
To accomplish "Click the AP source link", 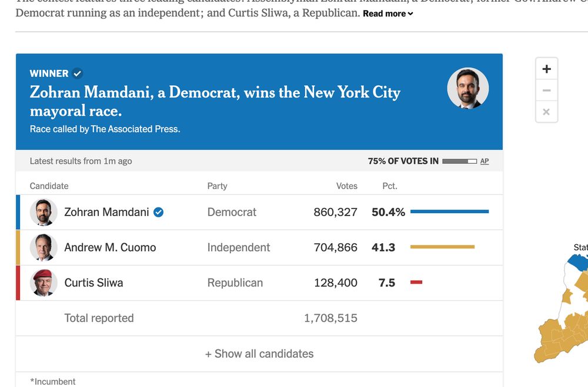I will pyautogui.click(x=485, y=161).
